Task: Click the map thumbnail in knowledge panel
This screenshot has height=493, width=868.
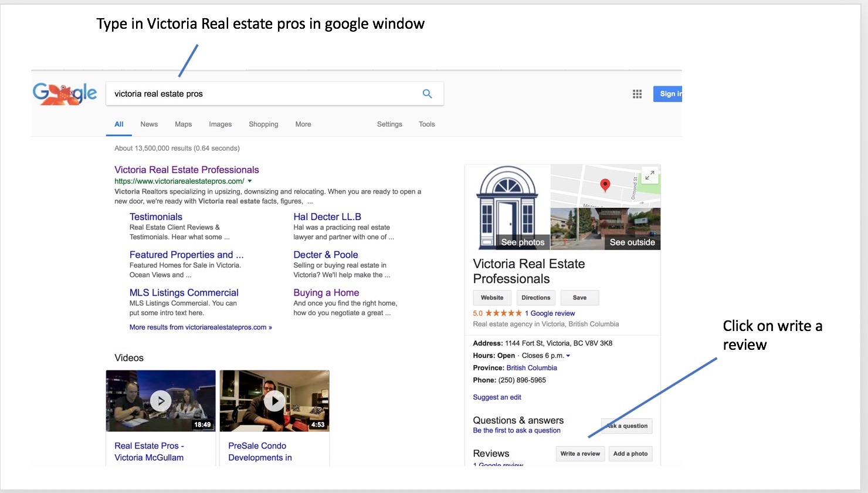Action: (x=605, y=186)
